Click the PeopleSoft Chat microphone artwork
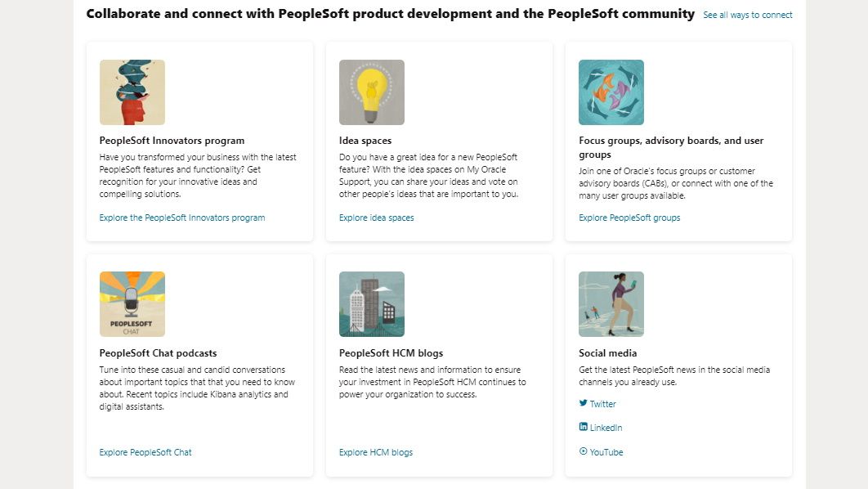Image resolution: width=868 pixels, height=489 pixels. (132, 303)
